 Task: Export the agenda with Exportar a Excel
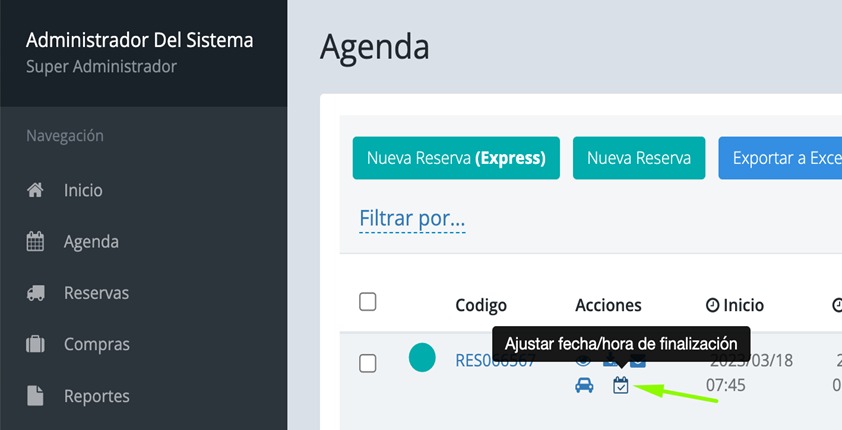click(785, 158)
